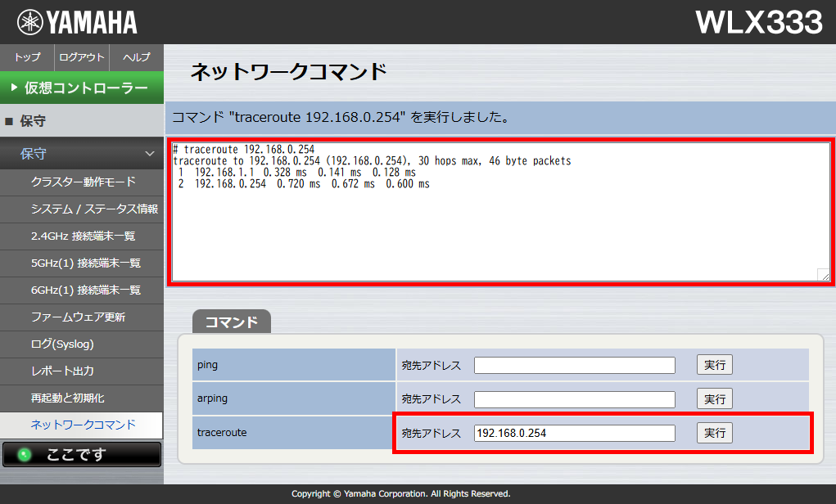Open 2.4GHz 接続端末一覧
Image resolution: width=836 pixels, height=504 pixels.
coord(82,236)
